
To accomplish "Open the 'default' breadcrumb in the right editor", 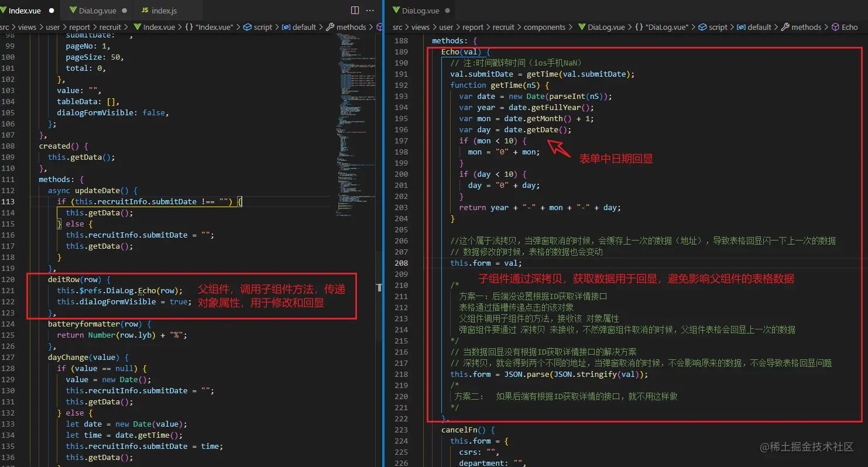I will point(754,27).
